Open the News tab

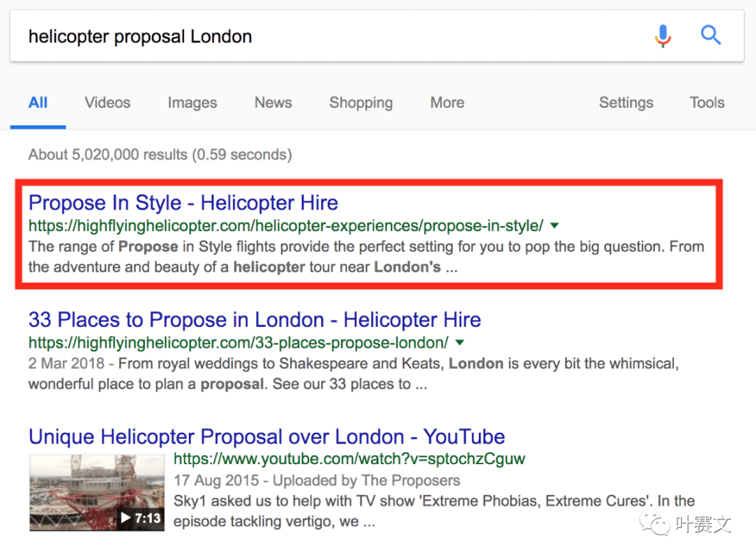273,103
